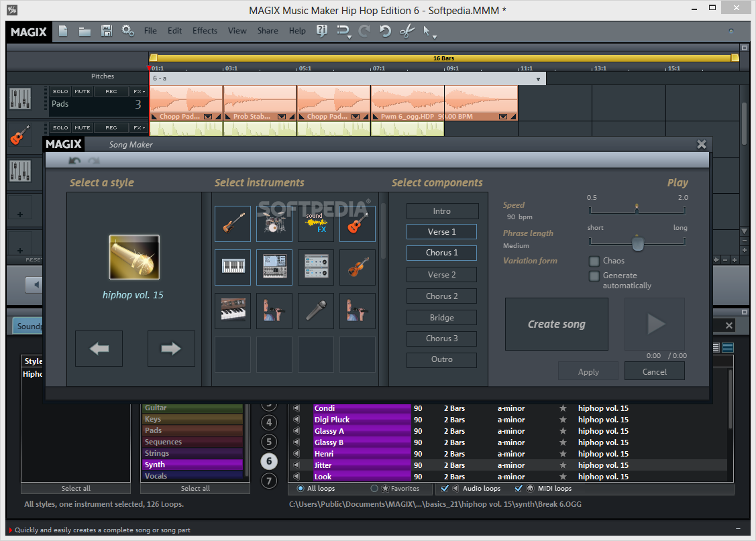
Task: Open the File menu
Action: 150,31
